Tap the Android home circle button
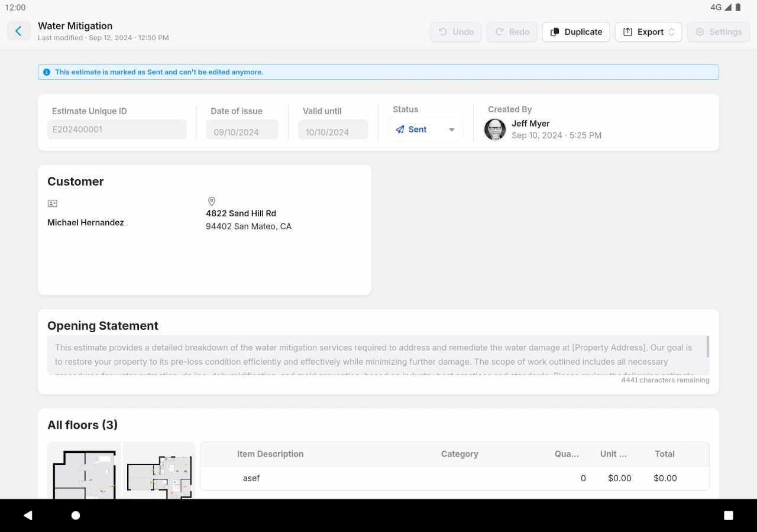Image resolution: width=757 pixels, height=532 pixels. [76, 515]
